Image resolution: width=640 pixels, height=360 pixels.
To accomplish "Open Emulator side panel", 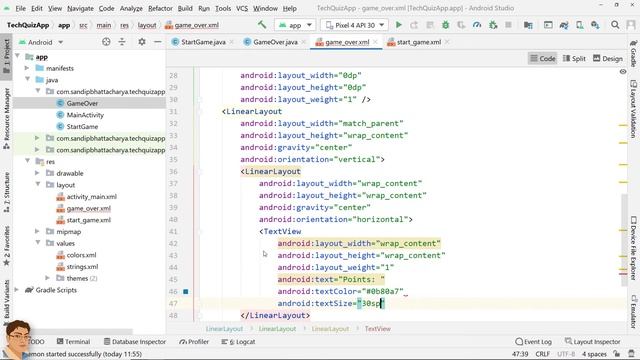I will (633, 312).
